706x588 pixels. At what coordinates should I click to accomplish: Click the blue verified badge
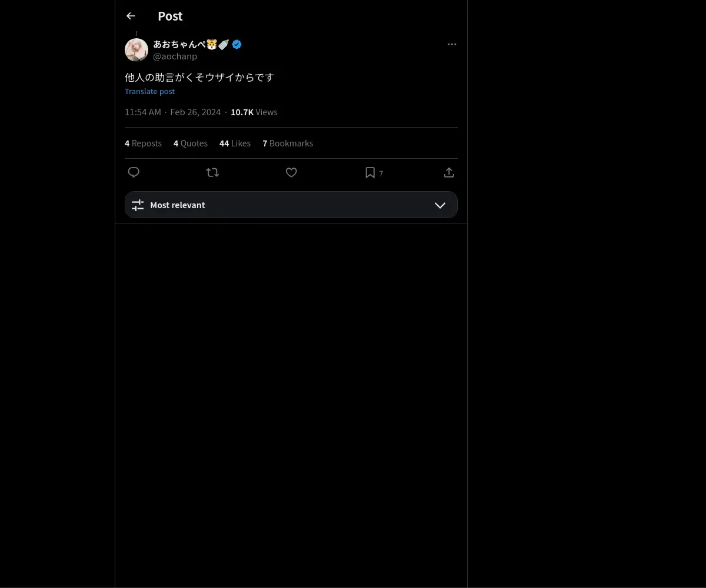coord(237,44)
